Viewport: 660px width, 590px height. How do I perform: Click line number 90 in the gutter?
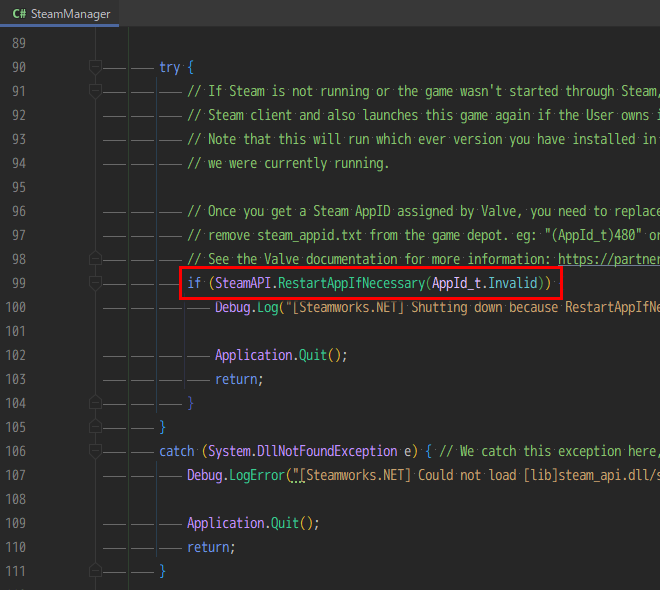tap(19, 67)
